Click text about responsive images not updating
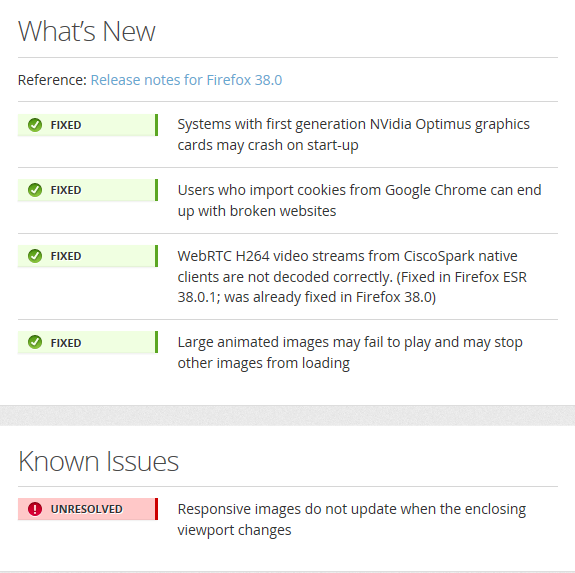This screenshot has width=575, height=573. tap(352, 519)
